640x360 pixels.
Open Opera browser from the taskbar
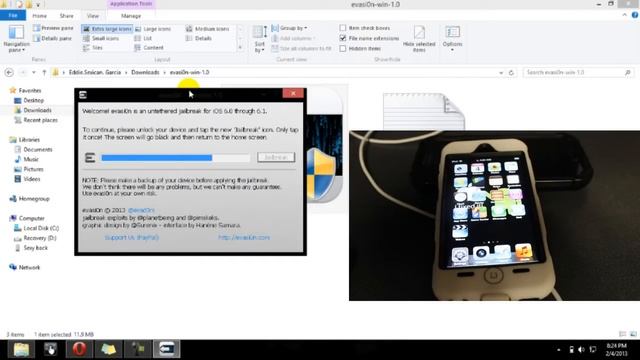pyautogui.click(x=79, y=349)
